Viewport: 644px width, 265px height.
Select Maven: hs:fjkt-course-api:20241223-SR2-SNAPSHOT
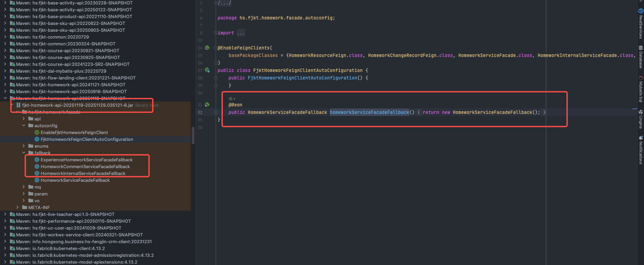[x=72, y=64]
